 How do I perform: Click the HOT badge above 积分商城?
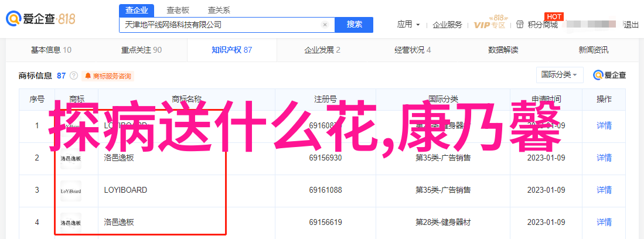tap(553, 17)
